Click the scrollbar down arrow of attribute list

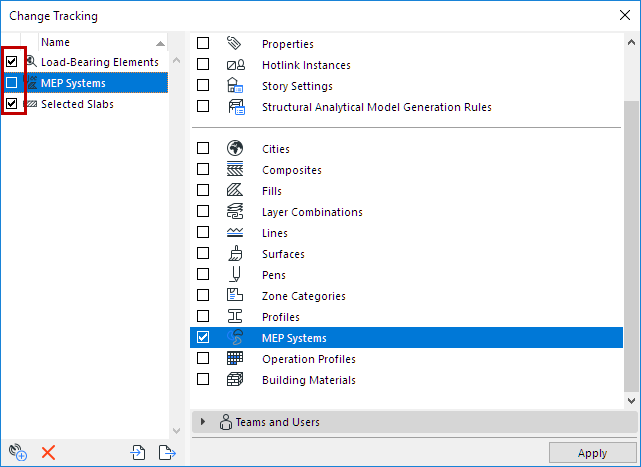point(630,400)
